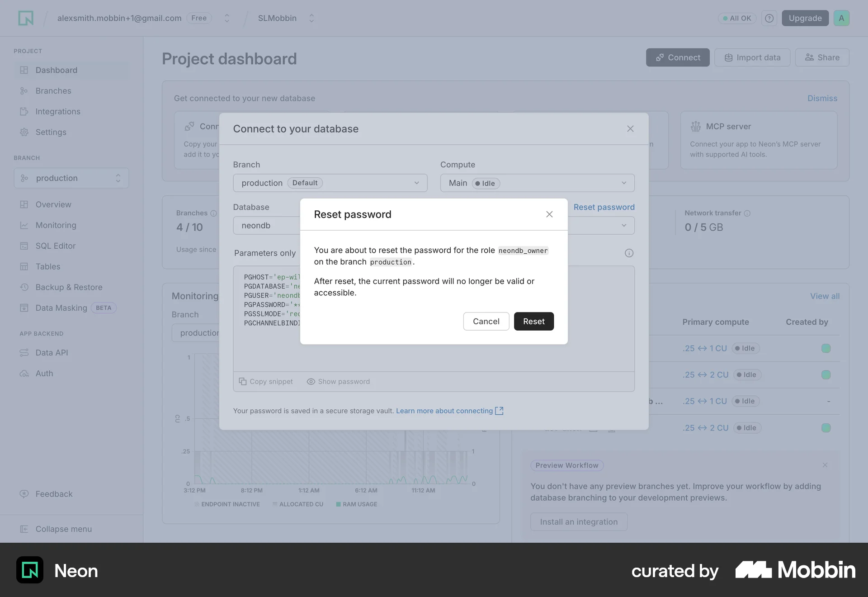Open Integrations sidebar item
This screenshot has height=597, width=868.
[71, 112]
